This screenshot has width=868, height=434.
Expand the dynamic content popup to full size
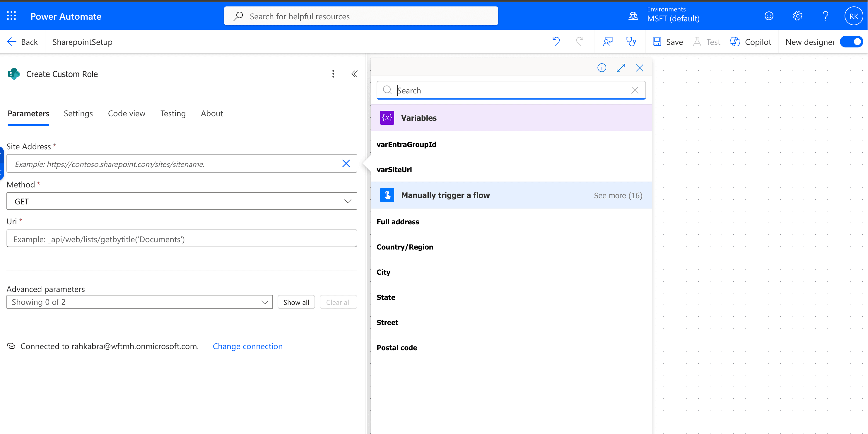point(621,68)
